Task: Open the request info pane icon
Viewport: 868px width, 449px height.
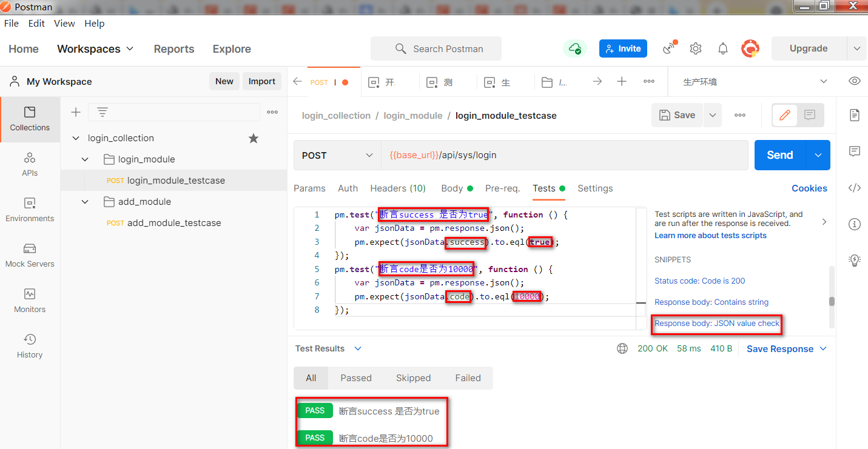Action: click(855, 224)
